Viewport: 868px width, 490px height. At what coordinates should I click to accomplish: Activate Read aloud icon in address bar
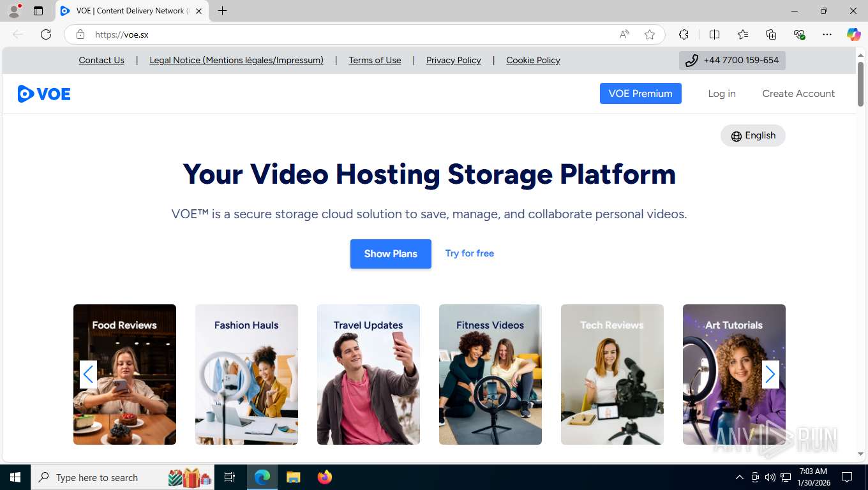(624, 34)
